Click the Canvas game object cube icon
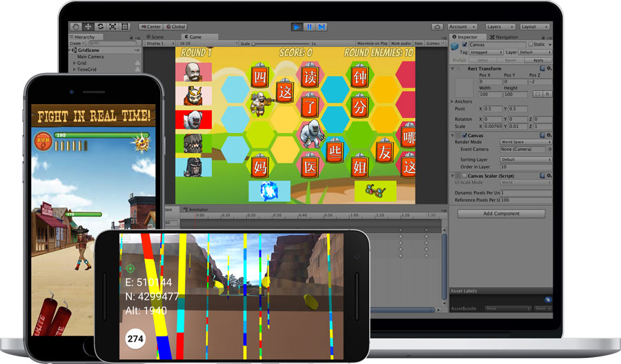 click(x=455, y=46)
